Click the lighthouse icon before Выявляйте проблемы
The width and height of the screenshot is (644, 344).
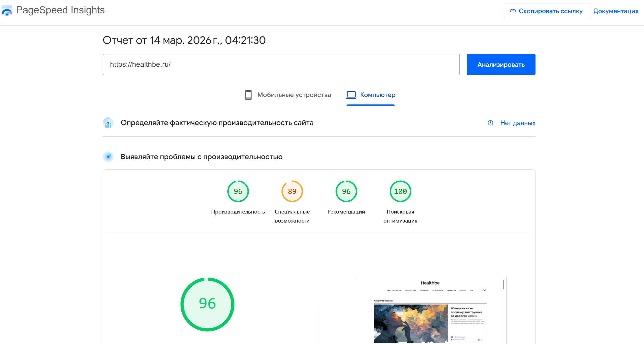[108, 157]
